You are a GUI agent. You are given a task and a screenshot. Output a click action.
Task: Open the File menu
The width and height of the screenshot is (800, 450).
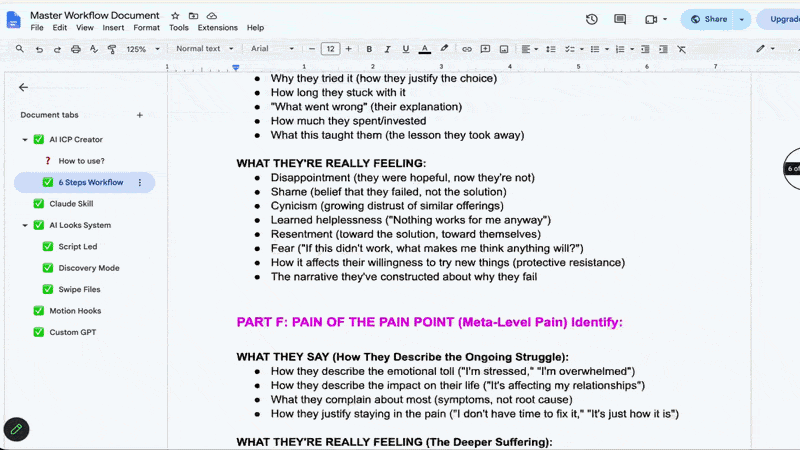(37, 28)
